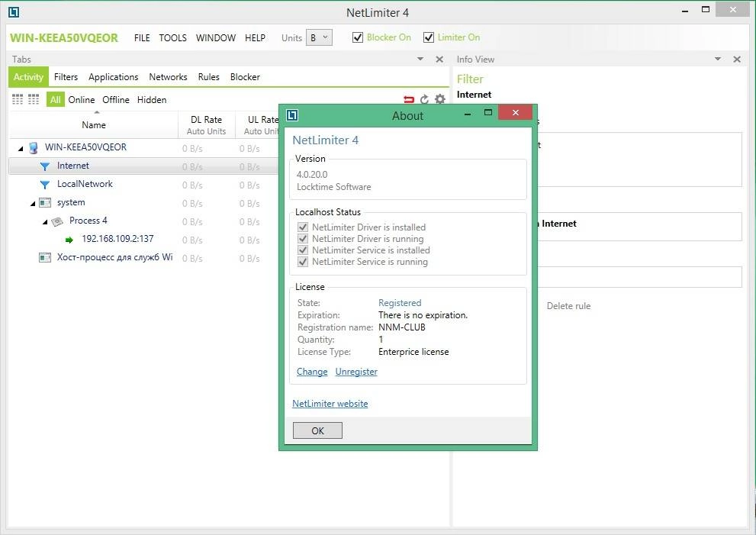Switch to the Filters tab
The image size is (756, 535).
(66, 77)
